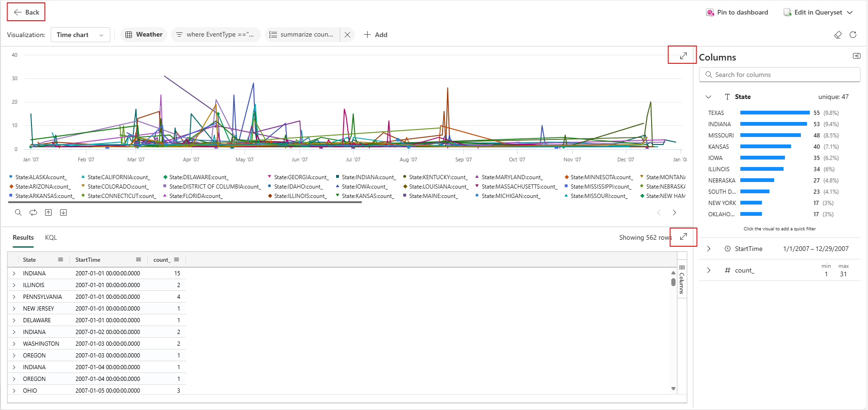
Task: Expand the StartTime column section
Action: pos(708,249)
